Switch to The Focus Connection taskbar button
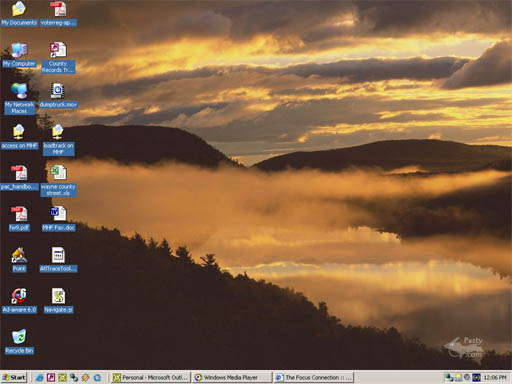 [314, 377]
